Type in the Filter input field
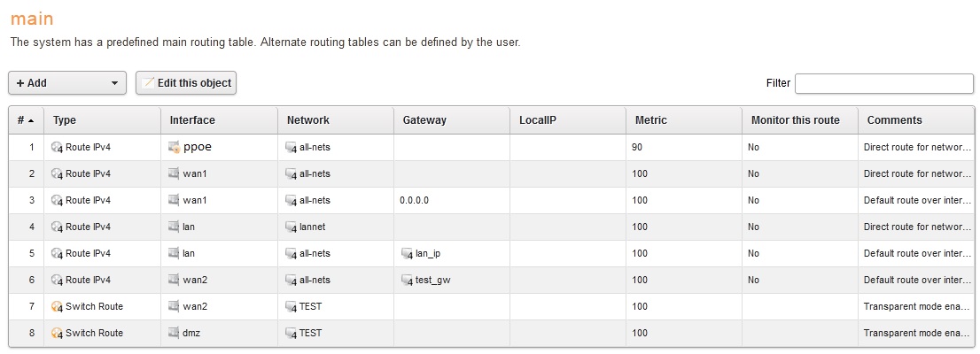 (x=883, y=83)
